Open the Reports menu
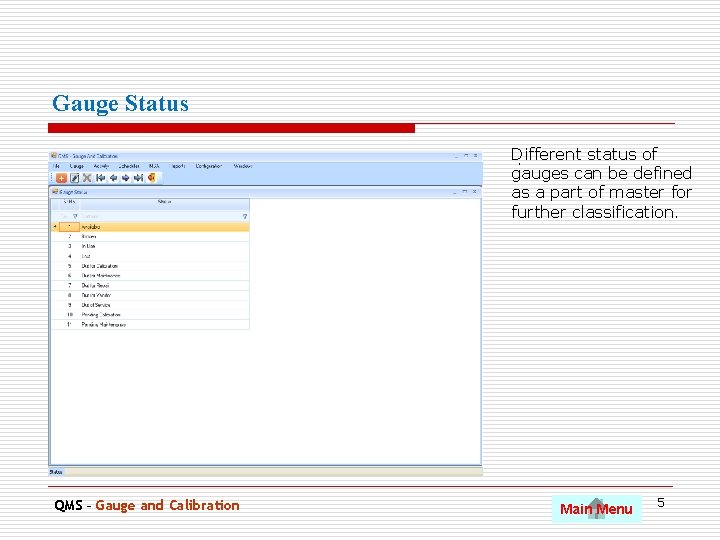This screenshot has height=540, width=720. tap(177, 166)
